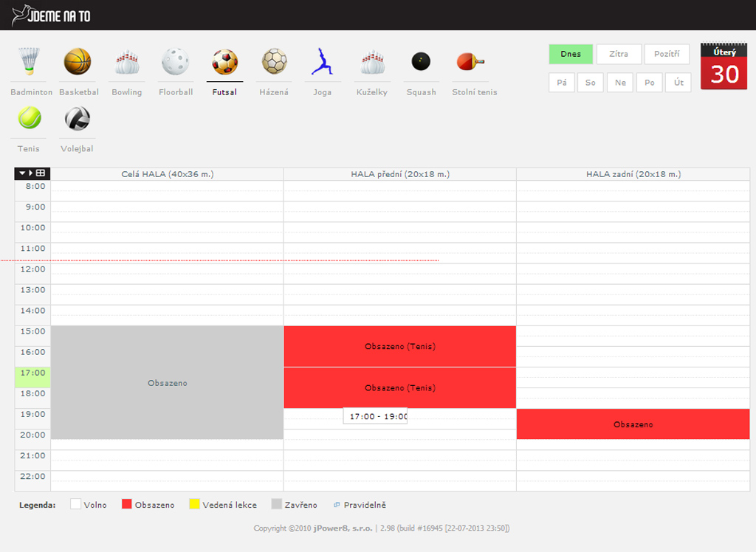Select the Floorball sport icon
756x552 pixels.
click(175, 62)
